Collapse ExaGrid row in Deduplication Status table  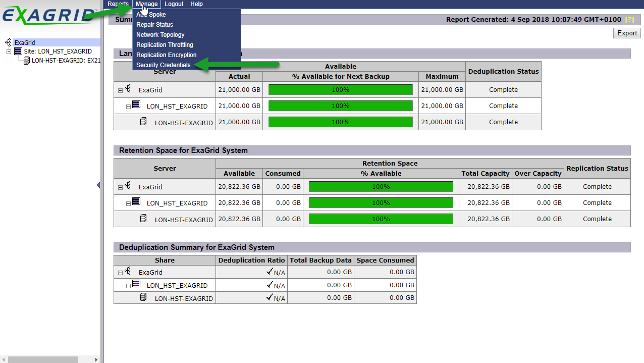pos(120,90)
